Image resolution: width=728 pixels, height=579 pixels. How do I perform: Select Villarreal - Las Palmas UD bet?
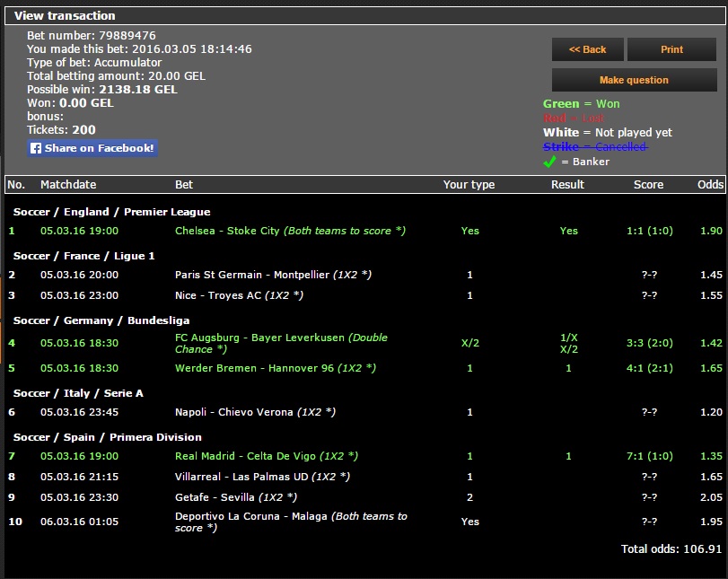click(262, 477)
